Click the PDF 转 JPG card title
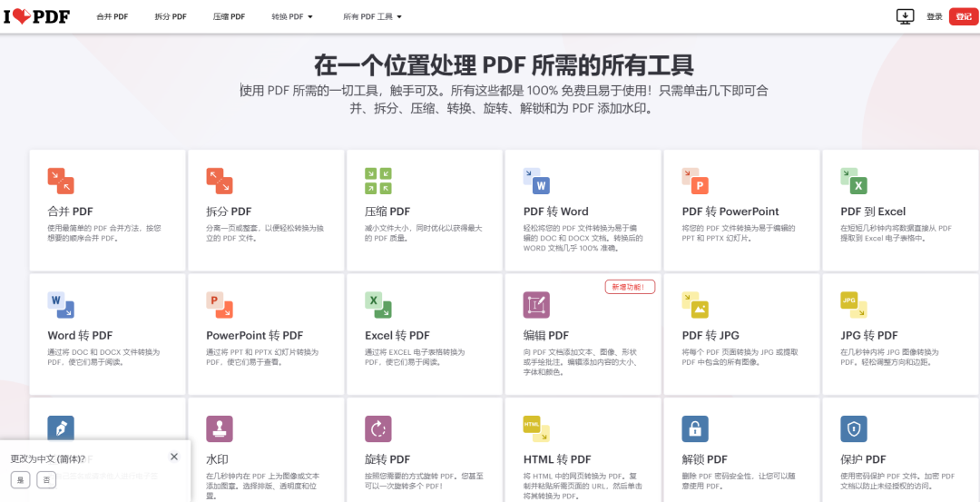This screenshot has height=502, width=980. tap(710, 336)
